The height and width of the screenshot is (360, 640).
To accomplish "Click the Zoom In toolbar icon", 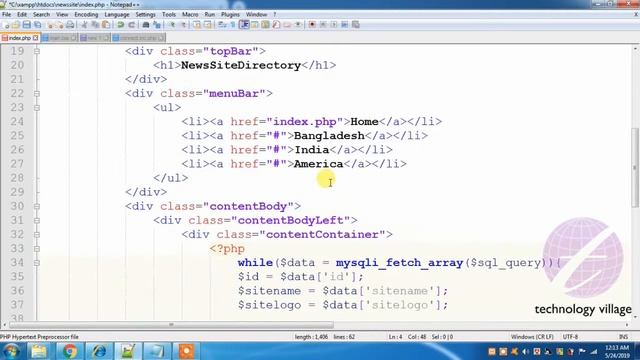I will (172, 25).
